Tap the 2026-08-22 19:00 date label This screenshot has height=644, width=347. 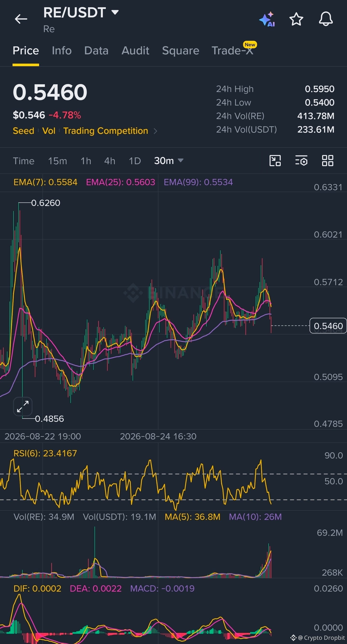tap(43, 437)
